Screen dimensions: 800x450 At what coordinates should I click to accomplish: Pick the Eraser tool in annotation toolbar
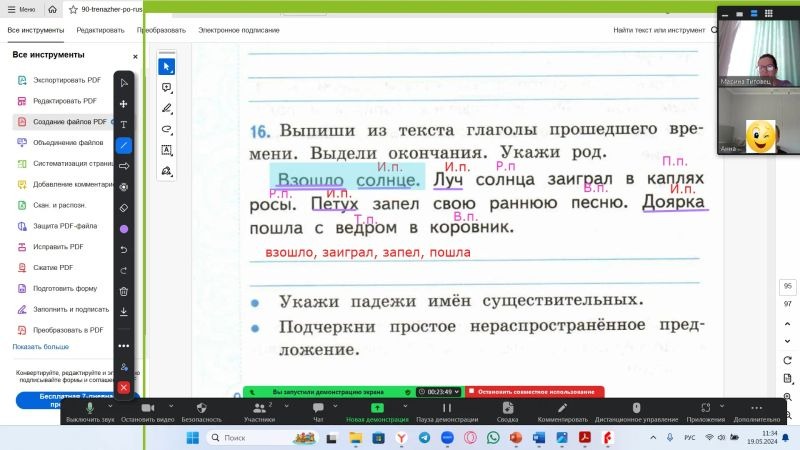[x=124, y=208]
